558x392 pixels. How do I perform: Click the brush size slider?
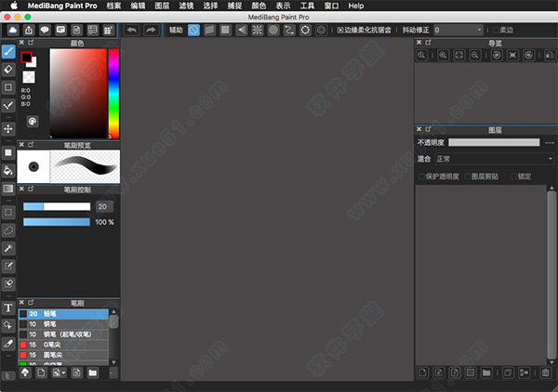(57, 206)
